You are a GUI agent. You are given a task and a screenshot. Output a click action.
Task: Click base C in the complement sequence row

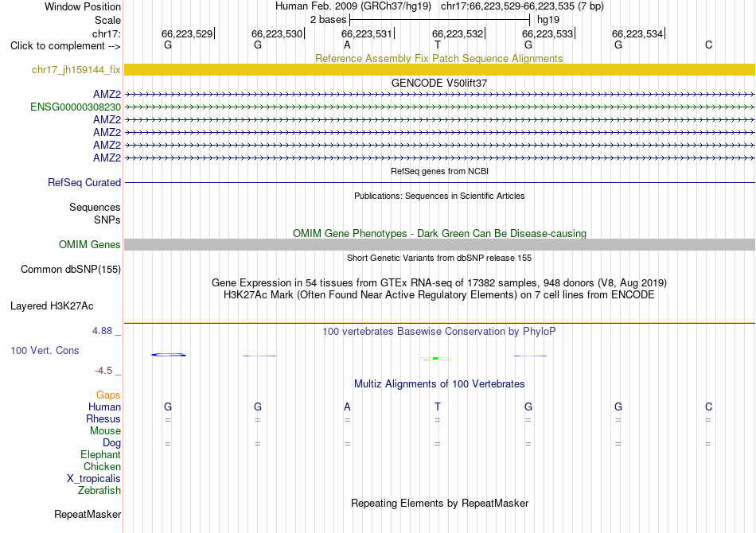[x=708, y=45]
